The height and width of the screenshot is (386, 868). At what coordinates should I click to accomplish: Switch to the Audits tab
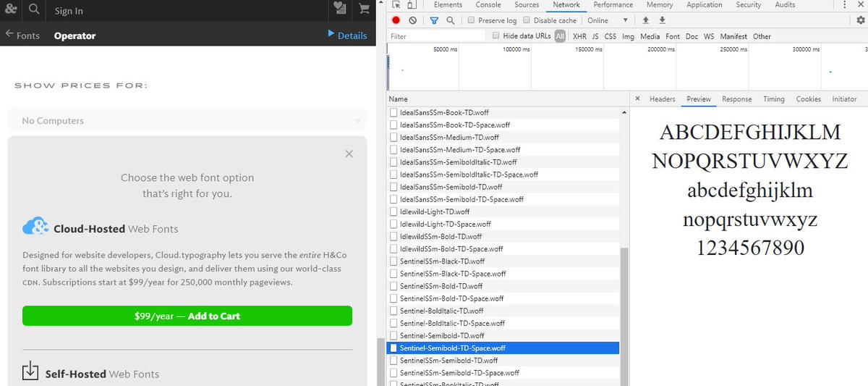tap(785, 4)
